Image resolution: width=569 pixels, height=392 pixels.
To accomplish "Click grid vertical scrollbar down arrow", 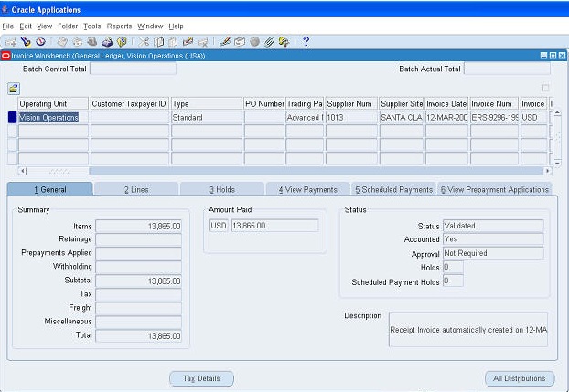I will coord(557,164).
